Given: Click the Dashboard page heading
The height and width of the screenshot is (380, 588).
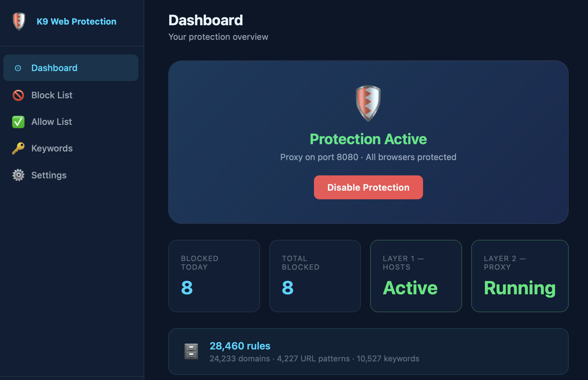Looking at the screenshot, I should click(x=206, y=20).
